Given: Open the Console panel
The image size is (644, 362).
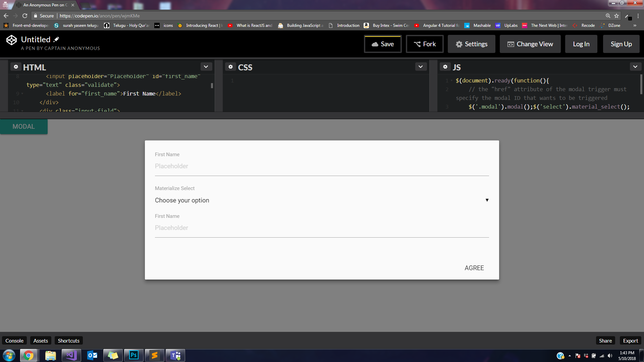Looking at the screenshot, I should pos(14,340).
